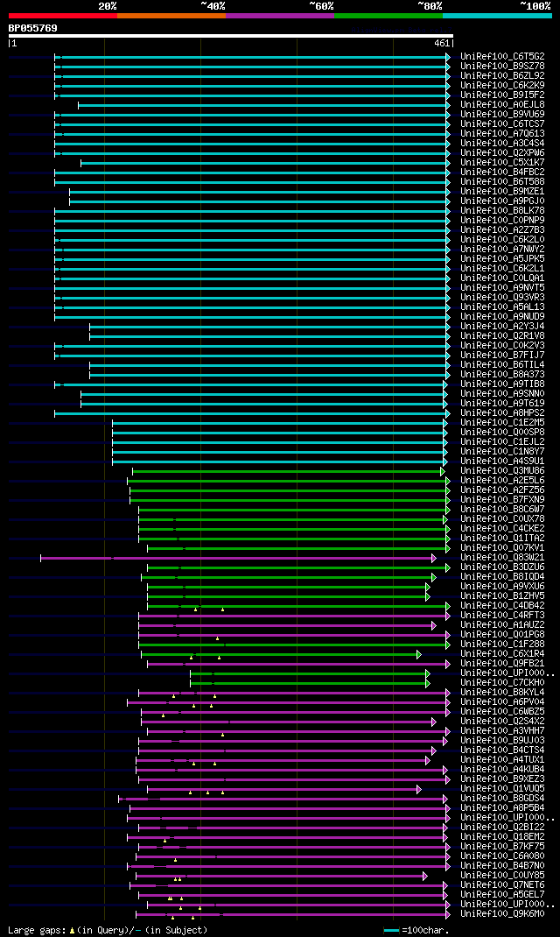
Task: Select subject label UniRef100_A9TIB8
Action: point(502,384)
